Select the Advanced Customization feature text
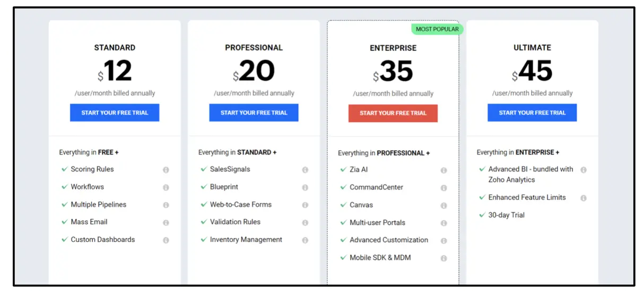The image size is (644, 291). (x=388, y=240)
